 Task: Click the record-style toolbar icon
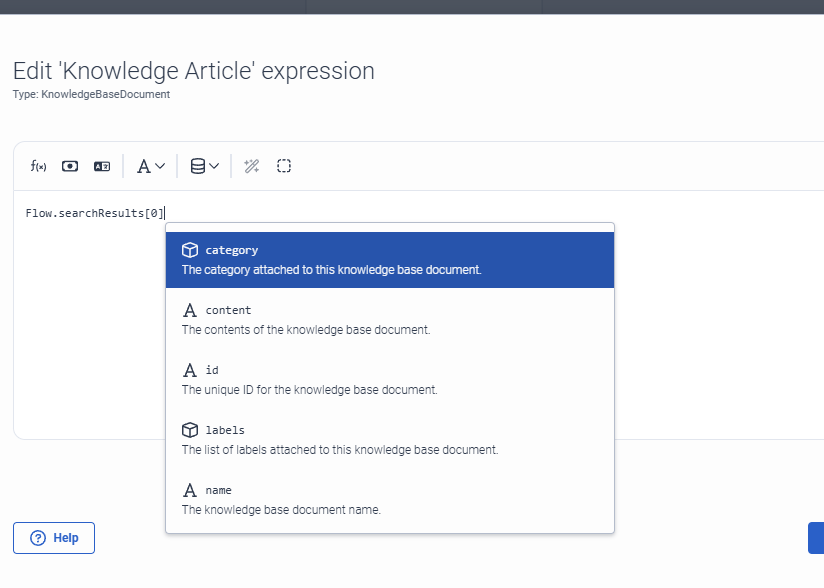(70, 166)
